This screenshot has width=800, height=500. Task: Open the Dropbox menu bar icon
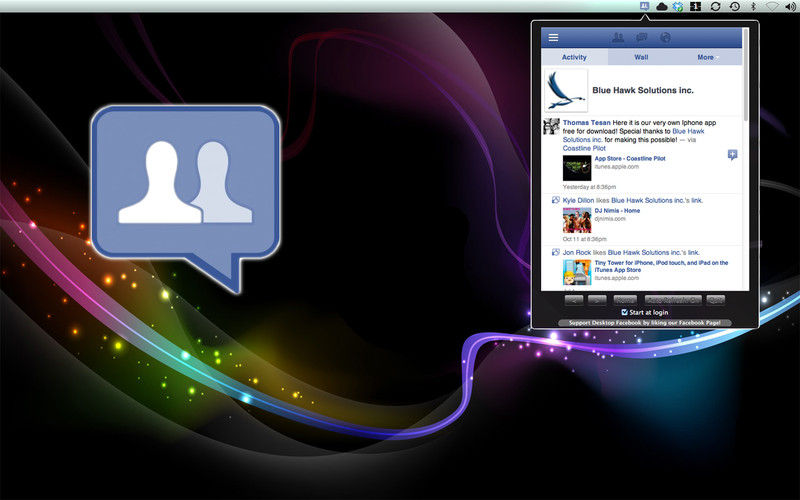[x=678, y=7]
